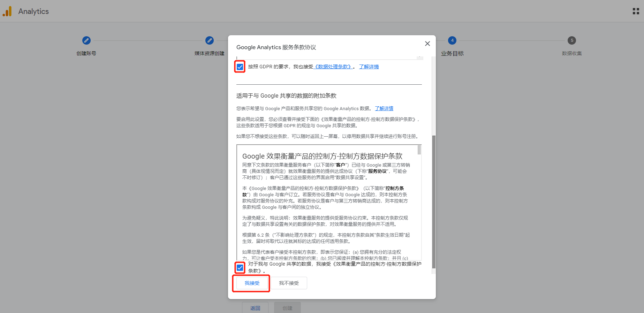Click the 我接受 button
Viewport: 644px width, 313px height.
point(252,283)
